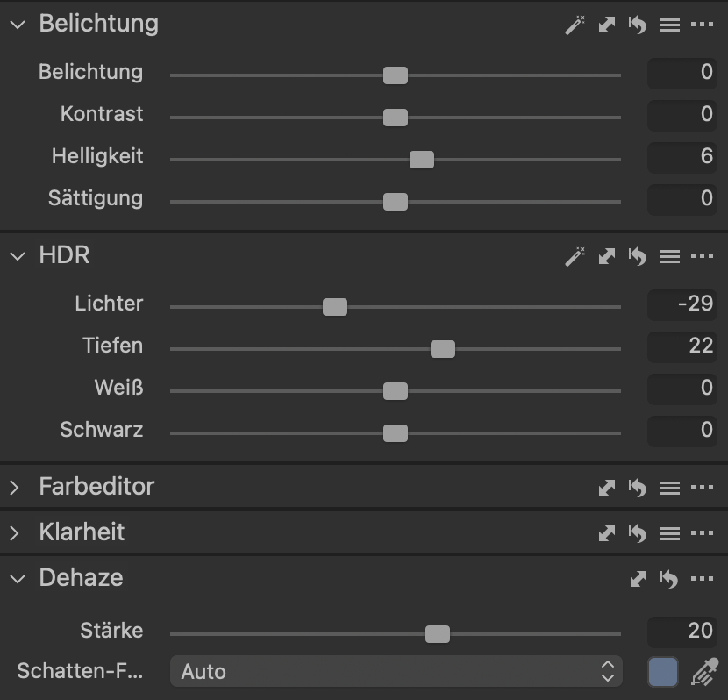Reset the Belichtung tool with undo arrow

coord(638,25)
